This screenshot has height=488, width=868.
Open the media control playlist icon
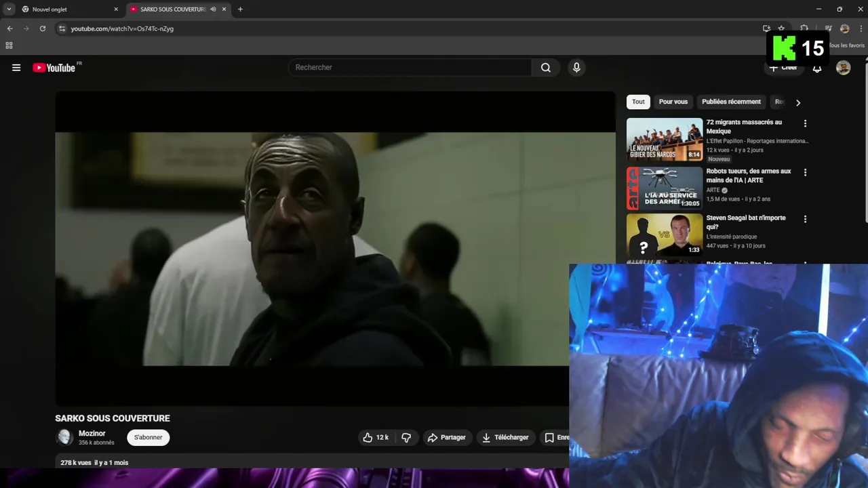828,28
